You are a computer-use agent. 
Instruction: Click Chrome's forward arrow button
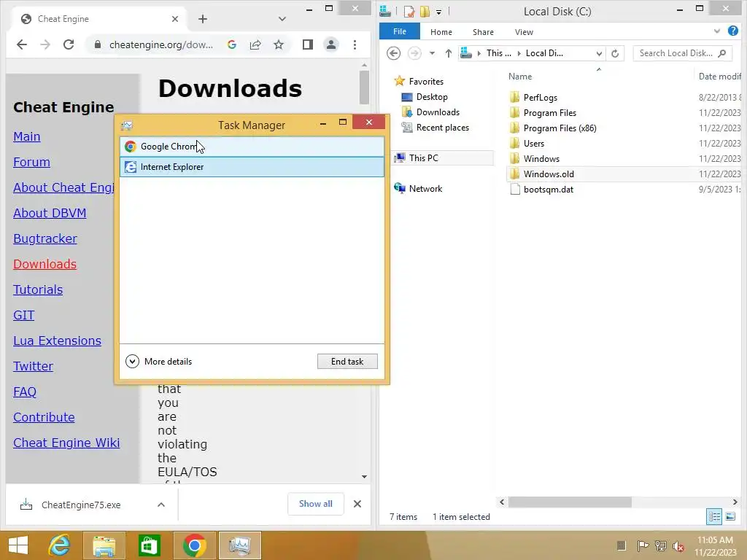45,44
